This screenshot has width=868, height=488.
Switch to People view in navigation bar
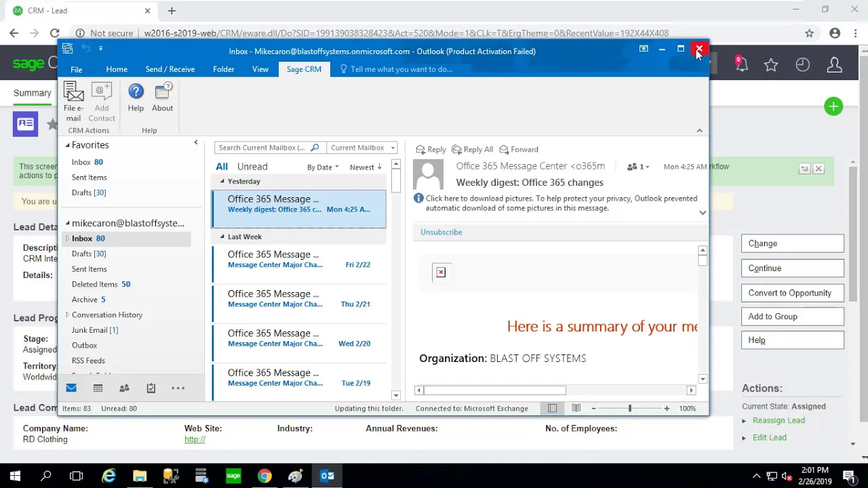(124, 388)
